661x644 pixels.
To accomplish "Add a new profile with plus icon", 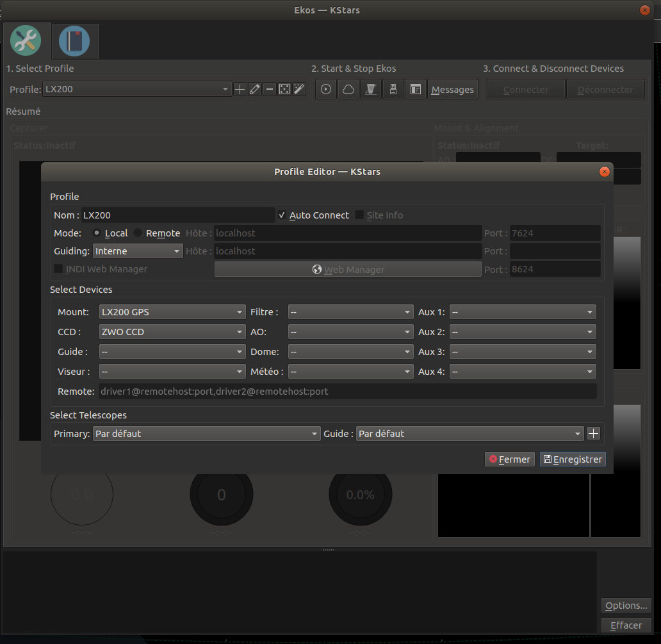I will [240, 90].
